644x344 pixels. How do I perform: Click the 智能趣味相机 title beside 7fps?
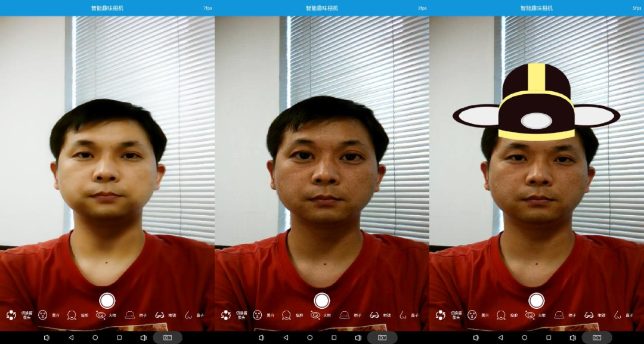click(107, 8)
